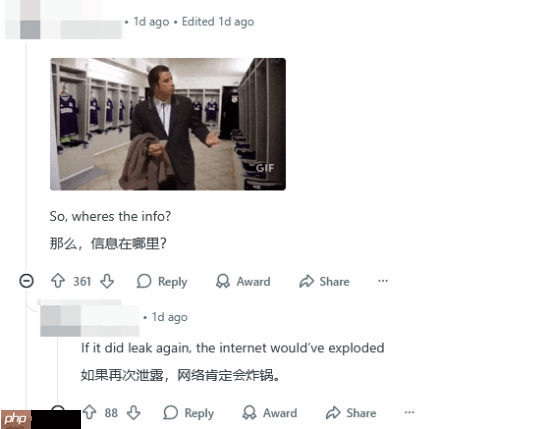Upvote the comment with 361 points

[58, 281]
